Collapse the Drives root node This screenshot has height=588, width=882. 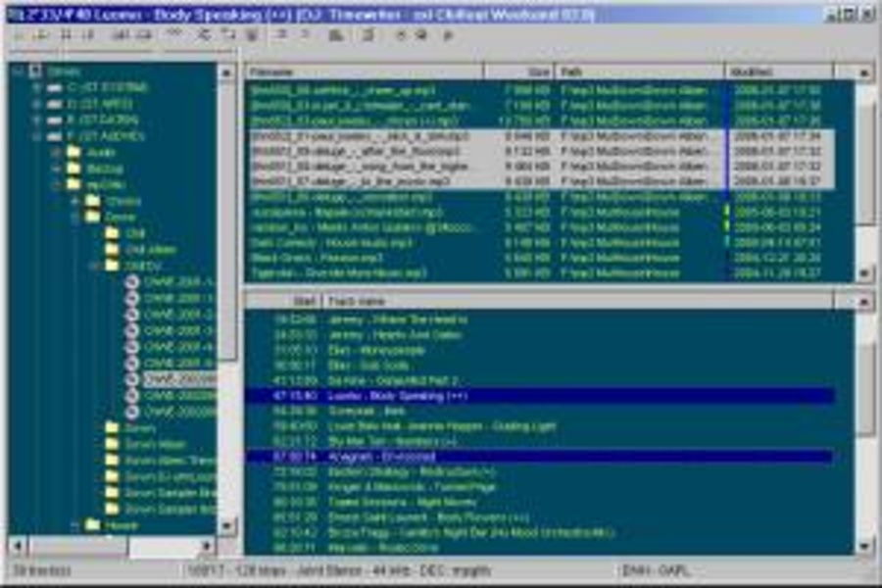coord(18,72)
